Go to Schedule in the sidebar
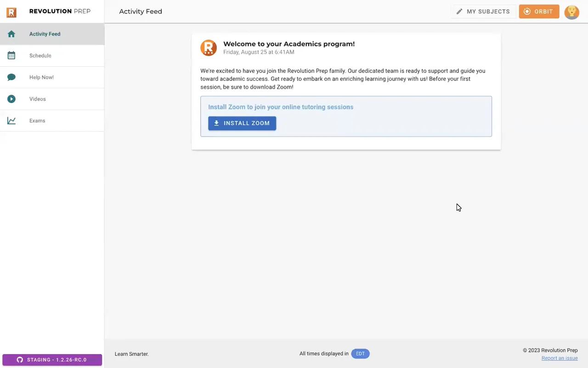This screenshot has height=368, width=588. (52, 56)
